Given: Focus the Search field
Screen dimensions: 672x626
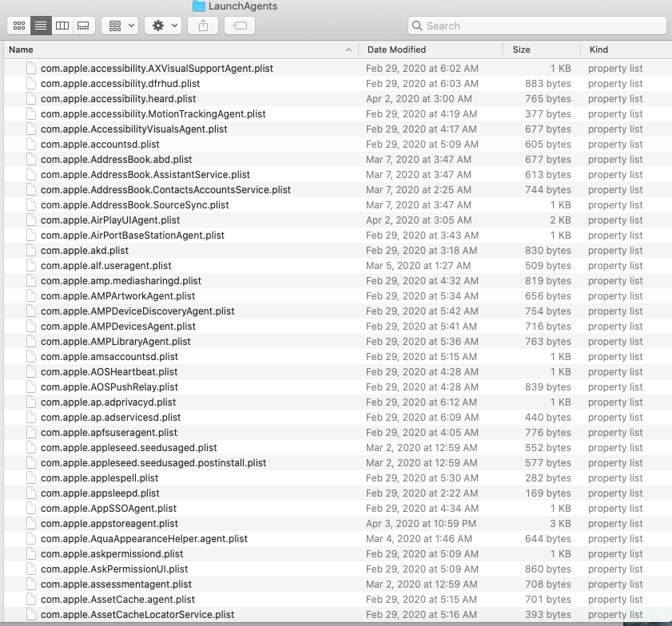Looking at the screenshot, I should [538, 26].
